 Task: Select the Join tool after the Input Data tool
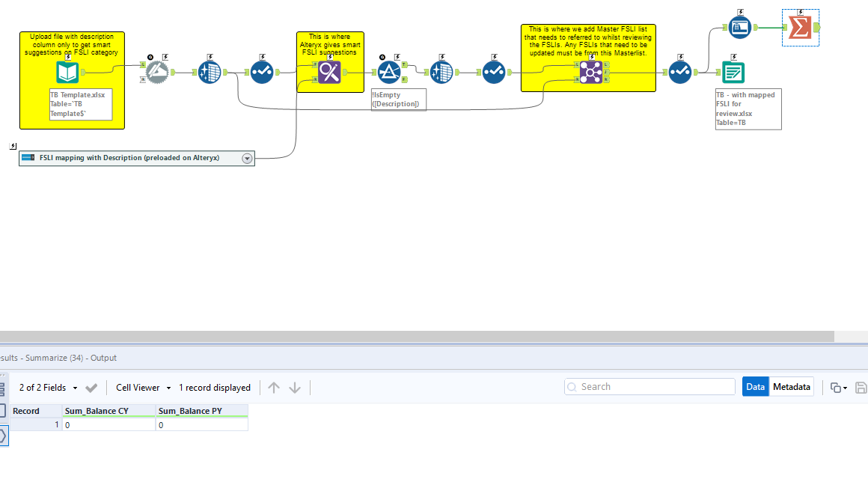(x=210, y=71)
